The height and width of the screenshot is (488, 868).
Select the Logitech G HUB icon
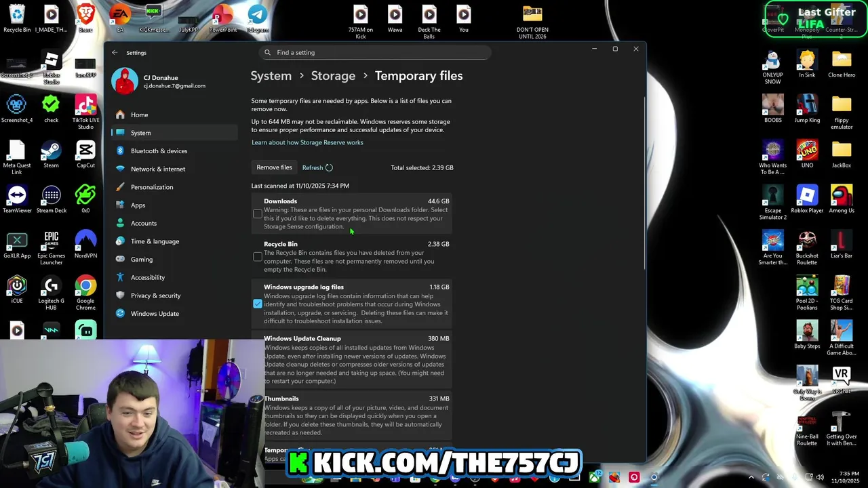click(x=51, y=293)
